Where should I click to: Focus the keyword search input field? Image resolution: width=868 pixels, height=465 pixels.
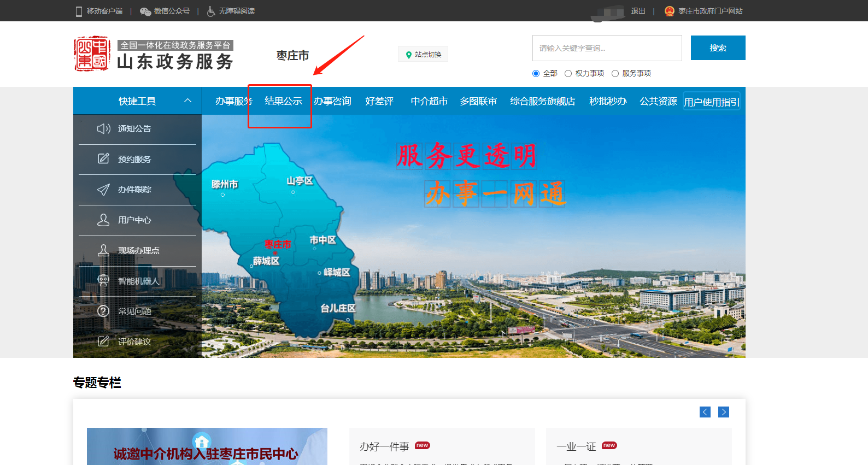(x=607, y=48)
